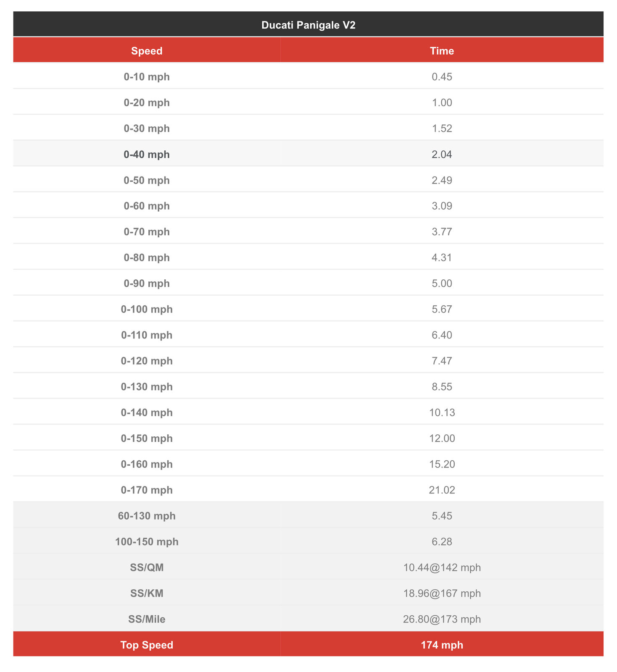Click the Speed column header
Screen dimensions: 617x672
click(x=147, y=51)
